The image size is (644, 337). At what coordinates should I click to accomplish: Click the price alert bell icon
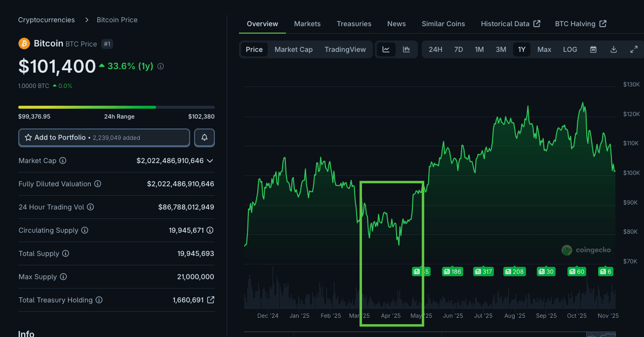point(204,138)
